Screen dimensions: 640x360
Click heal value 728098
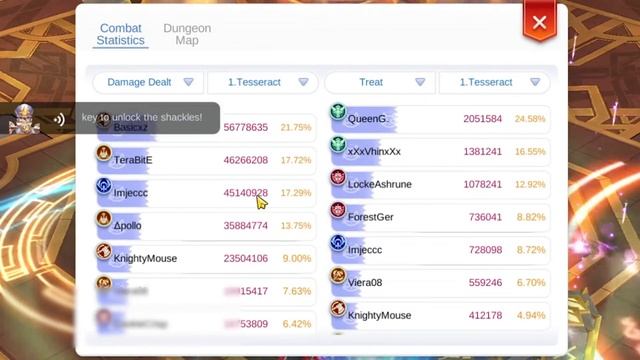coord(485,250)
